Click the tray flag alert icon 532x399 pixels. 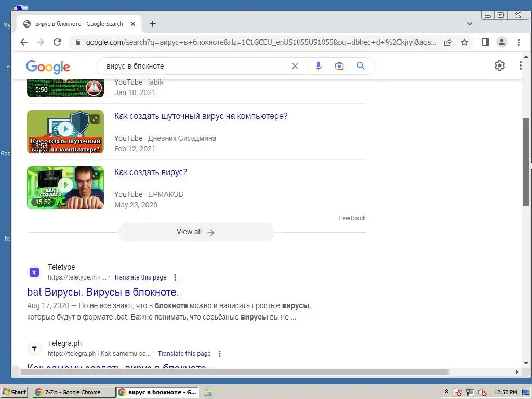coord(457,393)
